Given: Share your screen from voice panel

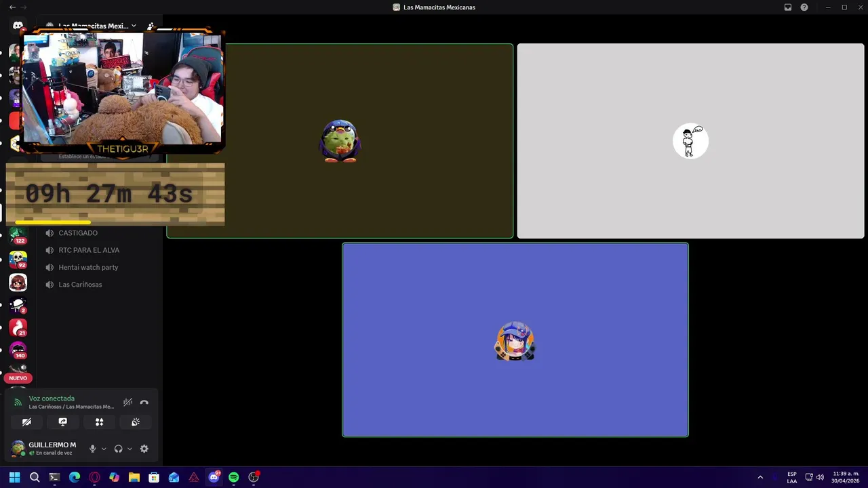Looking at the screenshot, I should pos(63,422).
